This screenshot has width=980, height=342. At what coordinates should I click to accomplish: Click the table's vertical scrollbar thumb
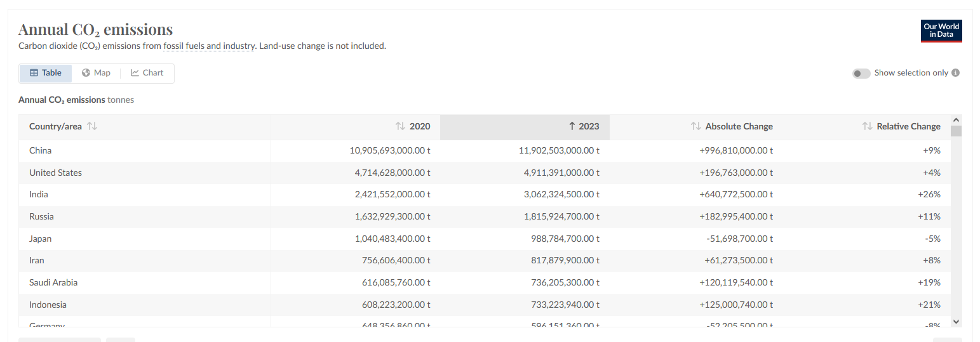(x=956, y=131)
